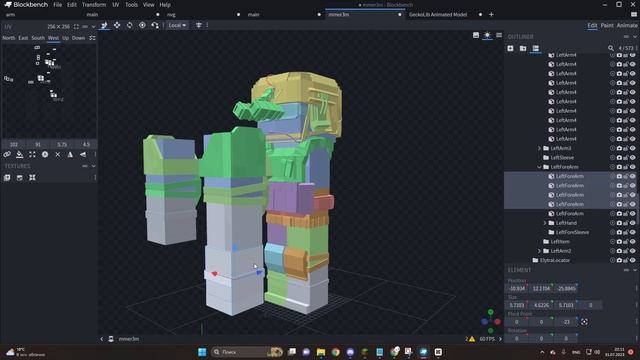Select the Vertex Snap tool
640x360 pixels.
click(x=155, y=25)
